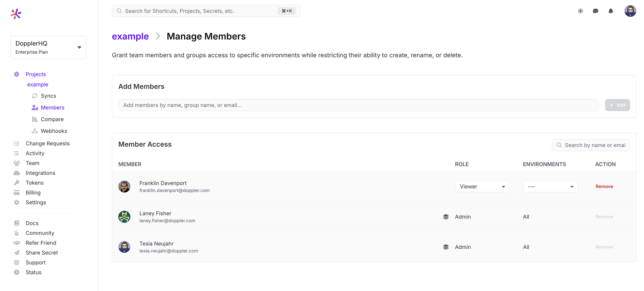The image size is (644, 291).
Task: Click the Billing card icon
Action: coord(17,193)
